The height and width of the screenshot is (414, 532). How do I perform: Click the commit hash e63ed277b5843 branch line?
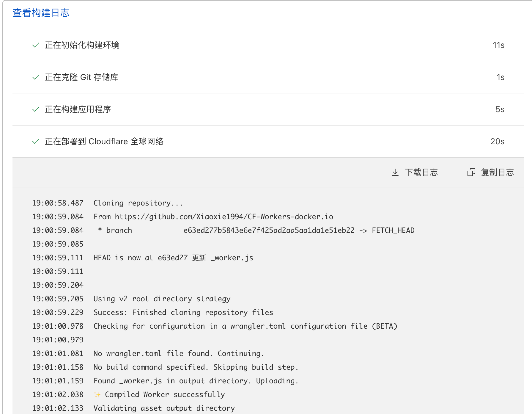pyautogui.click(x=254, y=230)
